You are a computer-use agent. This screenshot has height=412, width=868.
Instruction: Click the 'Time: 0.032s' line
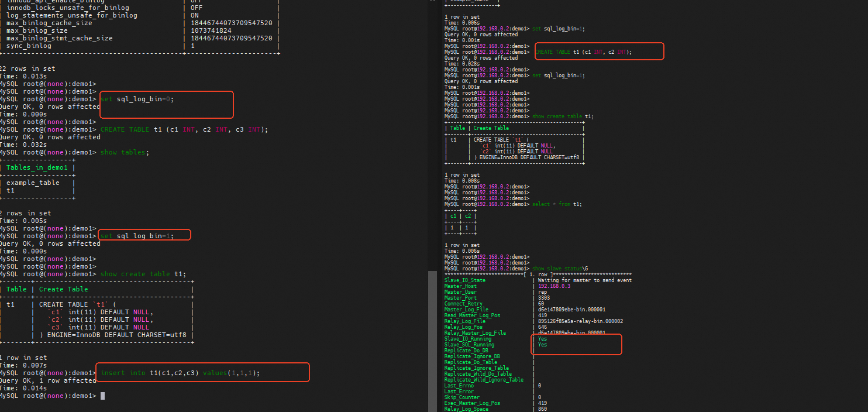point(23,145)
